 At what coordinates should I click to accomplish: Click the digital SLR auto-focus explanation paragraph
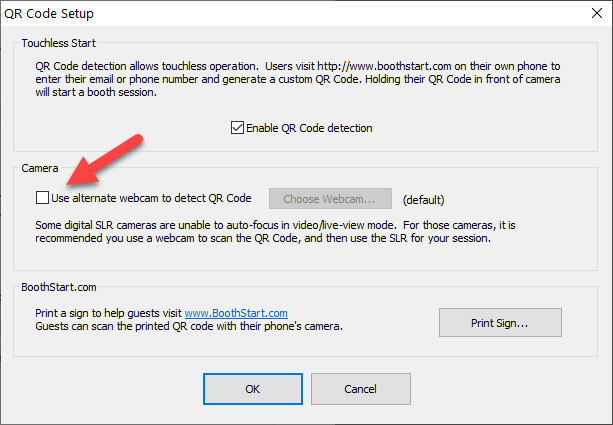[275, 231]
